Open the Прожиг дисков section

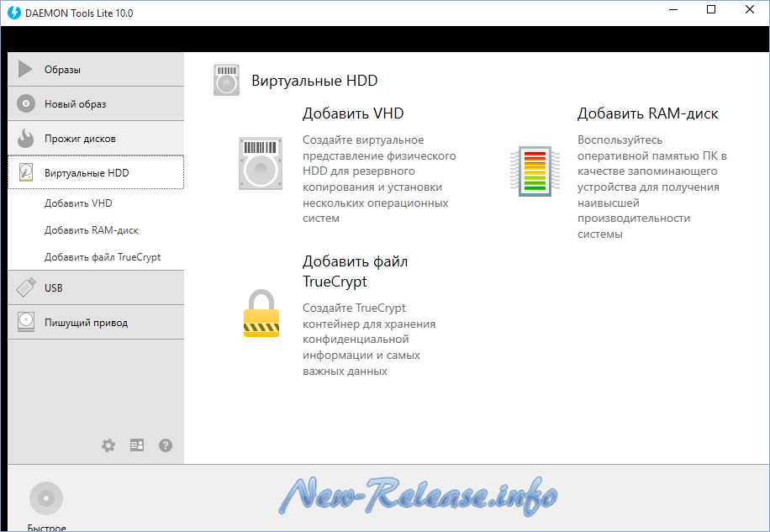[x=96, y=138]
